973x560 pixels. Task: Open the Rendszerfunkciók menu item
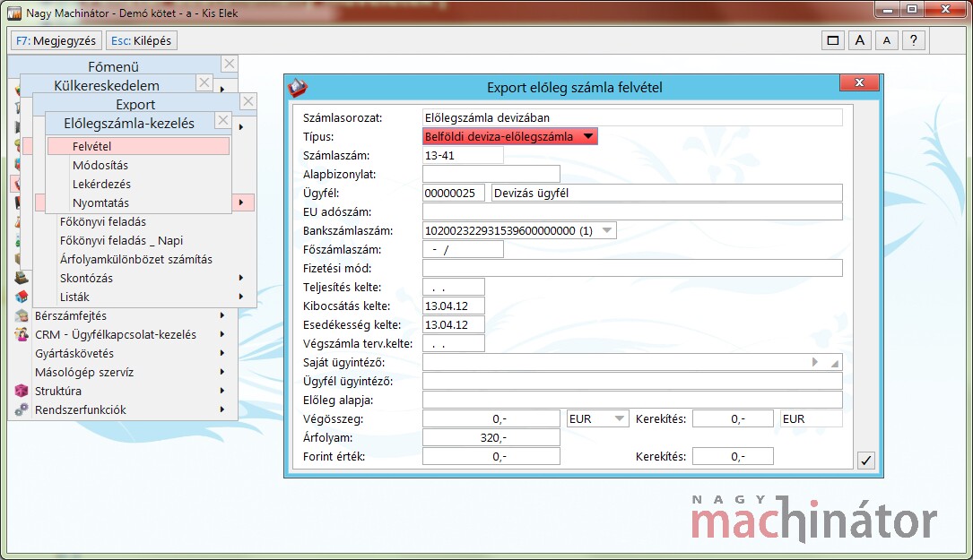(80, 410)
